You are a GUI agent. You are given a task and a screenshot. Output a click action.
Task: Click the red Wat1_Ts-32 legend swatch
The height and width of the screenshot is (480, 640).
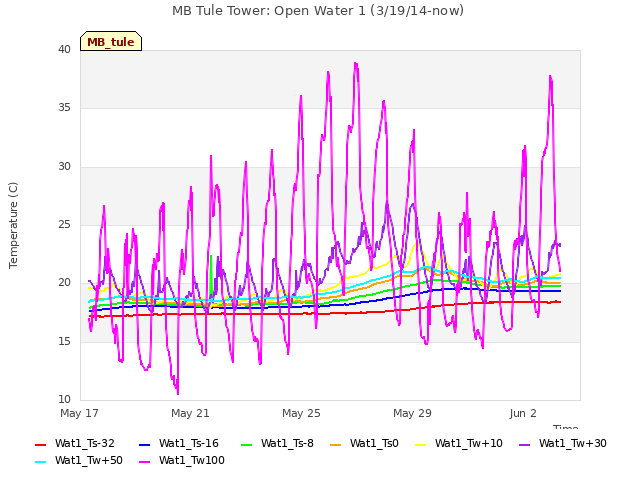tap(40, 444)
